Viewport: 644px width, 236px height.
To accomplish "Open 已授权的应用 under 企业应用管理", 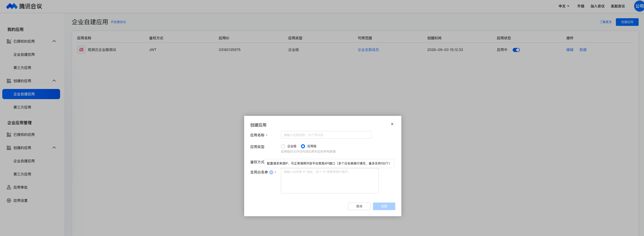I will 24,135.
